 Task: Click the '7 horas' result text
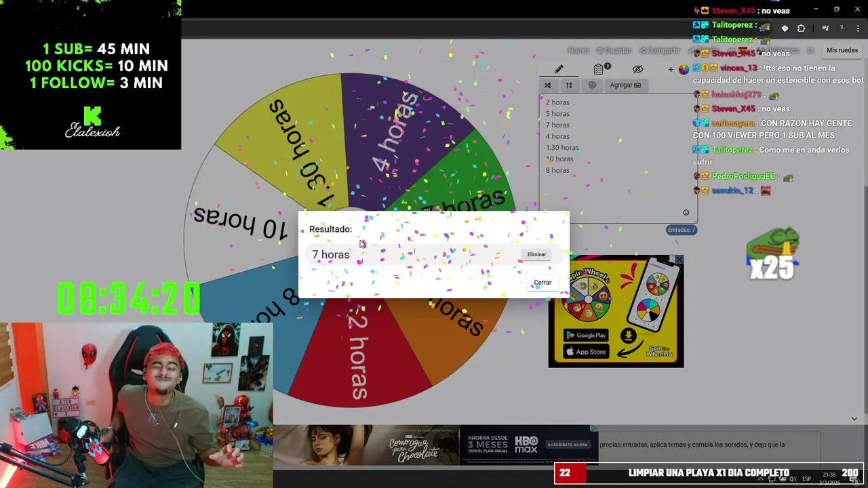point(331,255)
